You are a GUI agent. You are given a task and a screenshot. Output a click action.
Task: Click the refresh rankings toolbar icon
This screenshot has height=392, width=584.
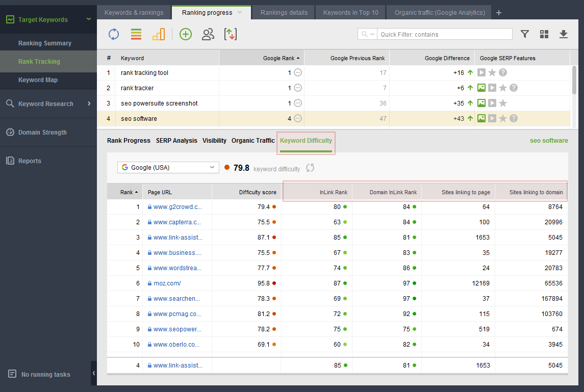114,34
